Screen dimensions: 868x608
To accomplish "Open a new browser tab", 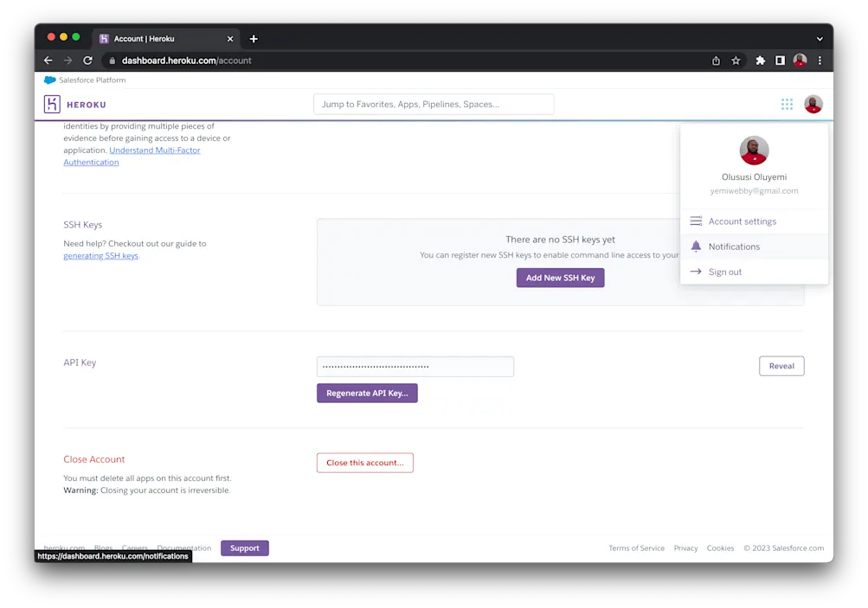I will [x=254, y=39].
